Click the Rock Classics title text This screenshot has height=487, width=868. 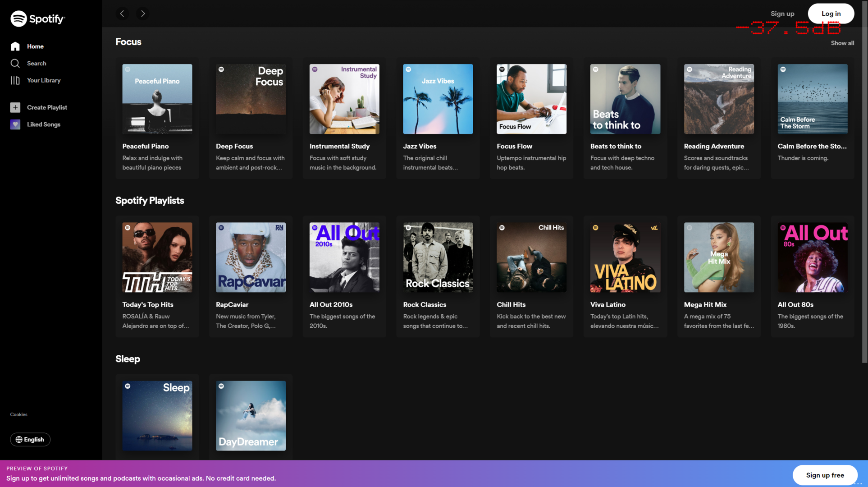425,305
